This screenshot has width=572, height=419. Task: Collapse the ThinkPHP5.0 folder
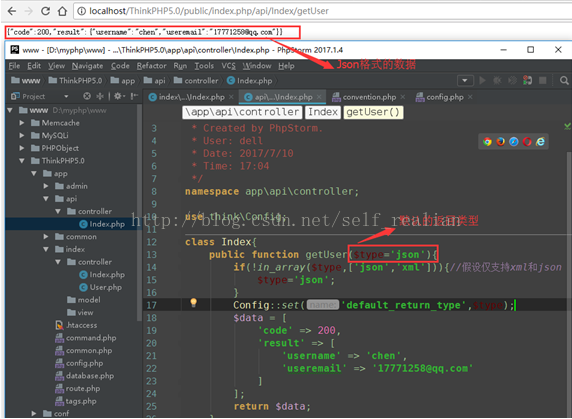[x=22, y=161]
